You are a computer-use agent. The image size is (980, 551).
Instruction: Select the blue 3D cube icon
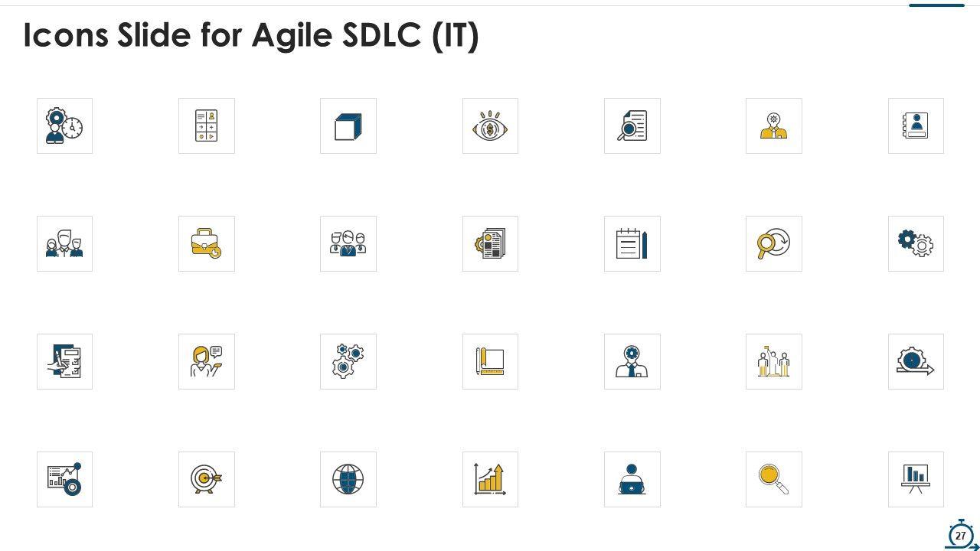pyautogui.click(x=348, y=126)
